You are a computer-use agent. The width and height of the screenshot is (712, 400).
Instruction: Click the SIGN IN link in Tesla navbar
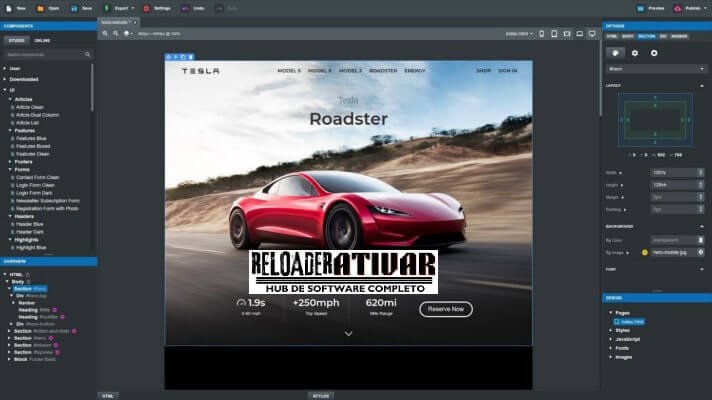[508, 71]
